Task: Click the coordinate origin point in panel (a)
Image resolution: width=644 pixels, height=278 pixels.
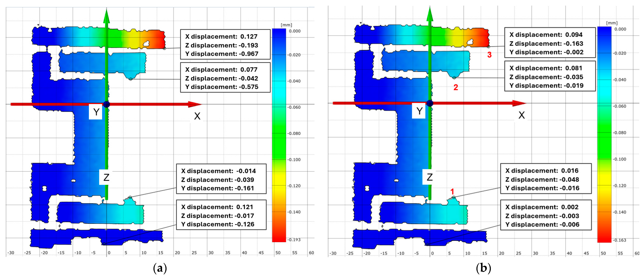Action: tap(107, 104)
